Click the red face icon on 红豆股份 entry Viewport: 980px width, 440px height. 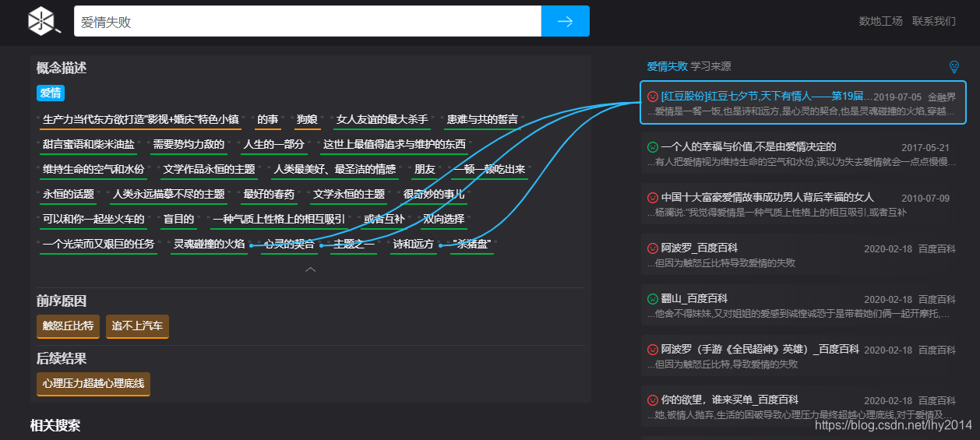pos(653,97)
